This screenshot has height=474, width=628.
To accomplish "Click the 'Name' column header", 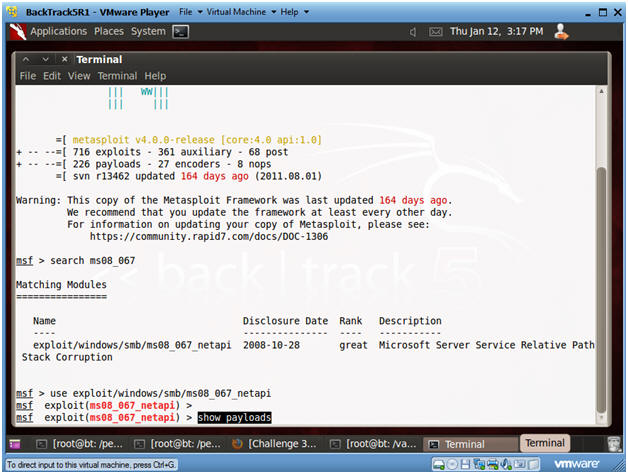I will coord(44,321).
